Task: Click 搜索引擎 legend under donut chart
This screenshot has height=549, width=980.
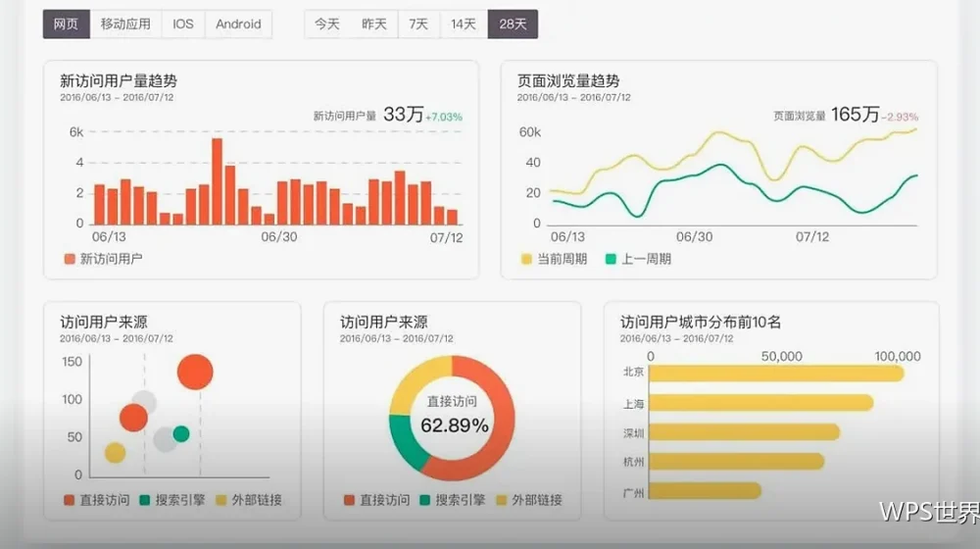Action: pyautogui.click(x=453, y=500)
